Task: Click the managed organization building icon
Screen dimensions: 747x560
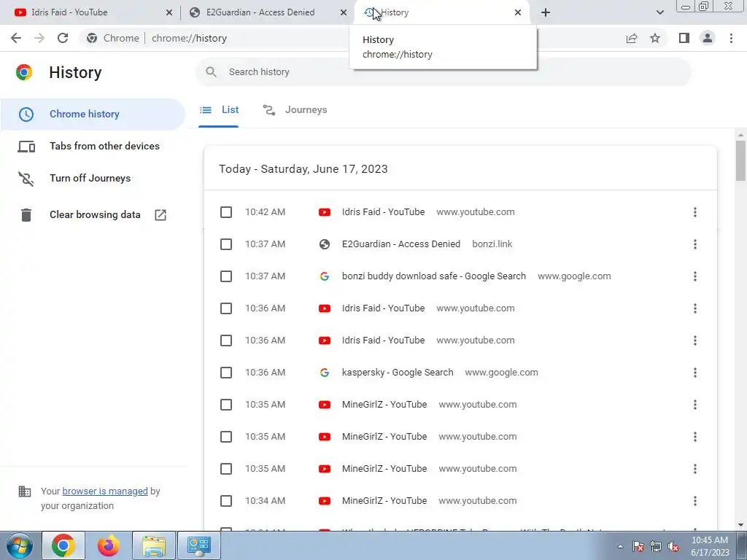Action: [24, 491]
